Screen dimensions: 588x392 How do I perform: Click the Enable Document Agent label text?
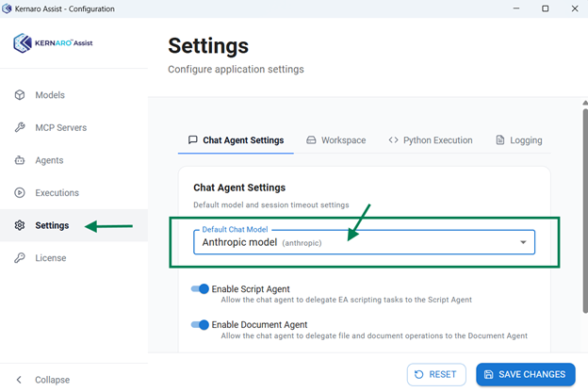coord(259,324)
